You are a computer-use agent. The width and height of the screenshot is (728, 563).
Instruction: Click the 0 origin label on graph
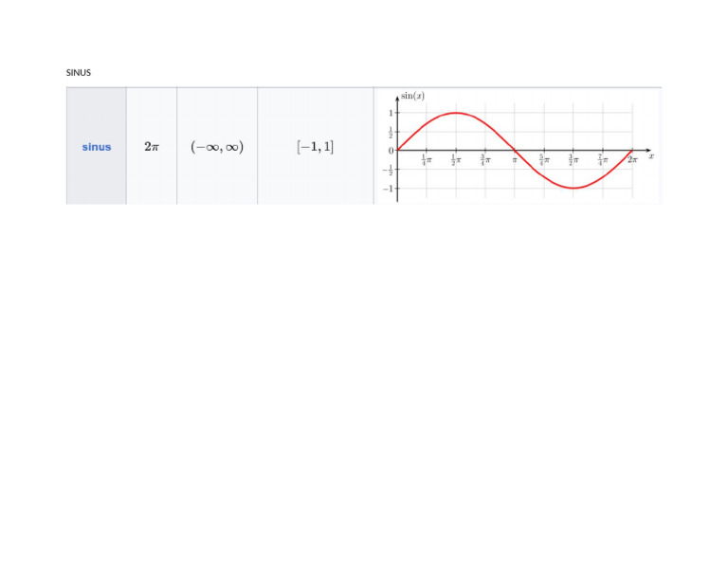391,150
